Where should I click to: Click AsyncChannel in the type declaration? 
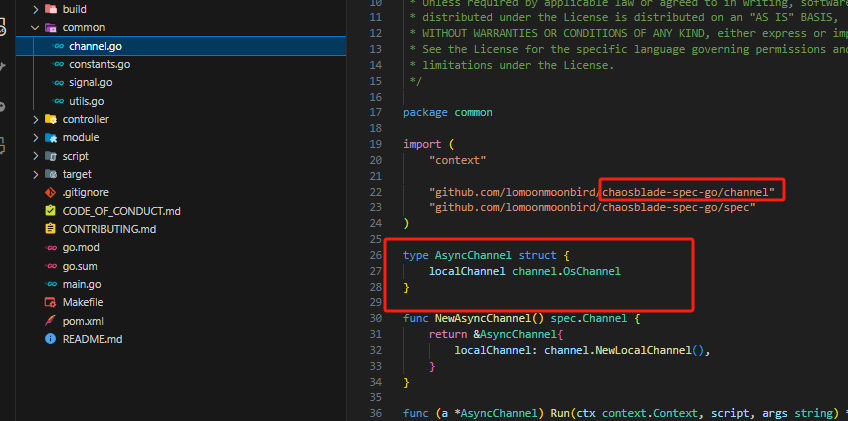click(x=473, y=255)
